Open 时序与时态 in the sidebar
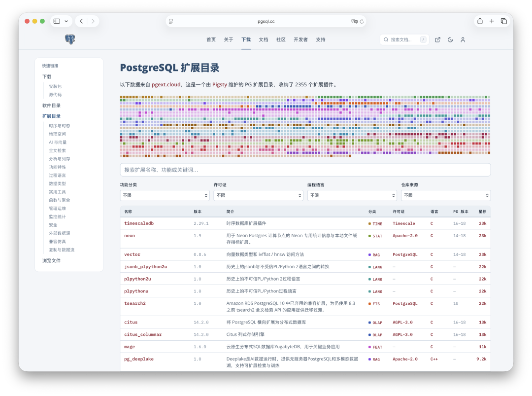The width and height of the screenshot is (532, 396). (x=60, y=126)
